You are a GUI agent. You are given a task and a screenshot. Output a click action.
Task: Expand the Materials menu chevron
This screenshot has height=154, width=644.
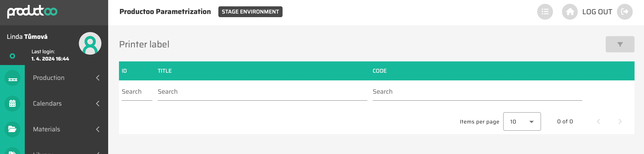click(x=98, y=129)
